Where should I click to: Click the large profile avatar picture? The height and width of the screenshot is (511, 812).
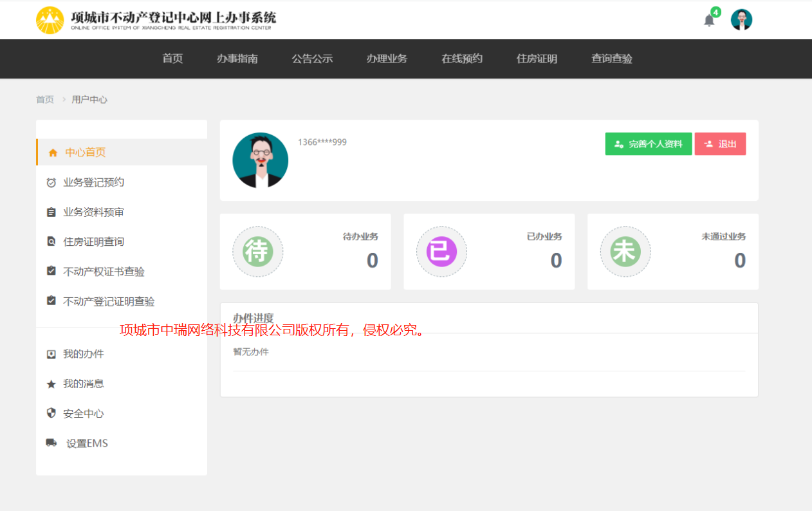click(x=260, y=160)
